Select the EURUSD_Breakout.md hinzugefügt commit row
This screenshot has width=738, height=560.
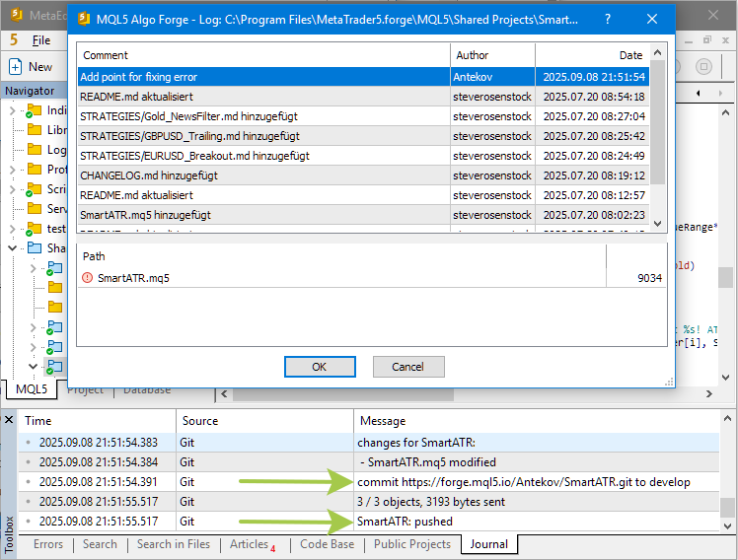(x=363, y=156)
